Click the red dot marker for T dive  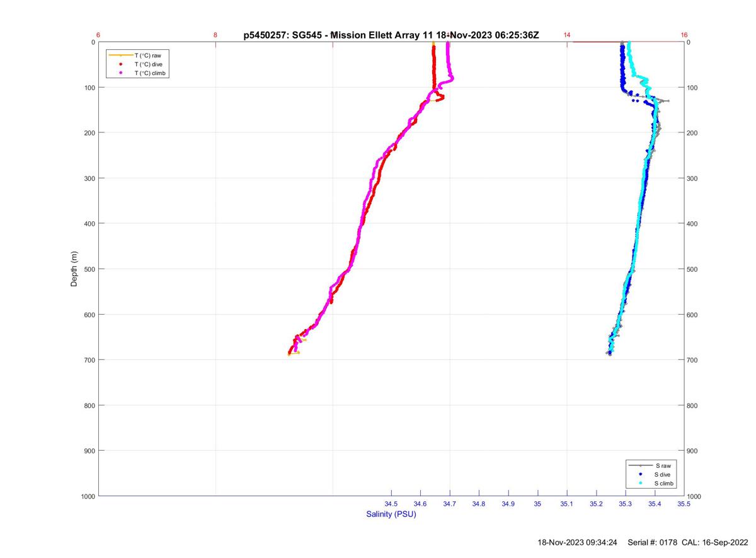(x=120, y=64)
